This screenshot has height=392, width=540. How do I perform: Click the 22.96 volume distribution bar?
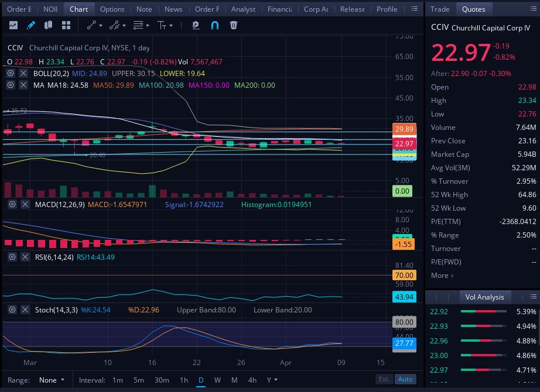coord(484,341)
